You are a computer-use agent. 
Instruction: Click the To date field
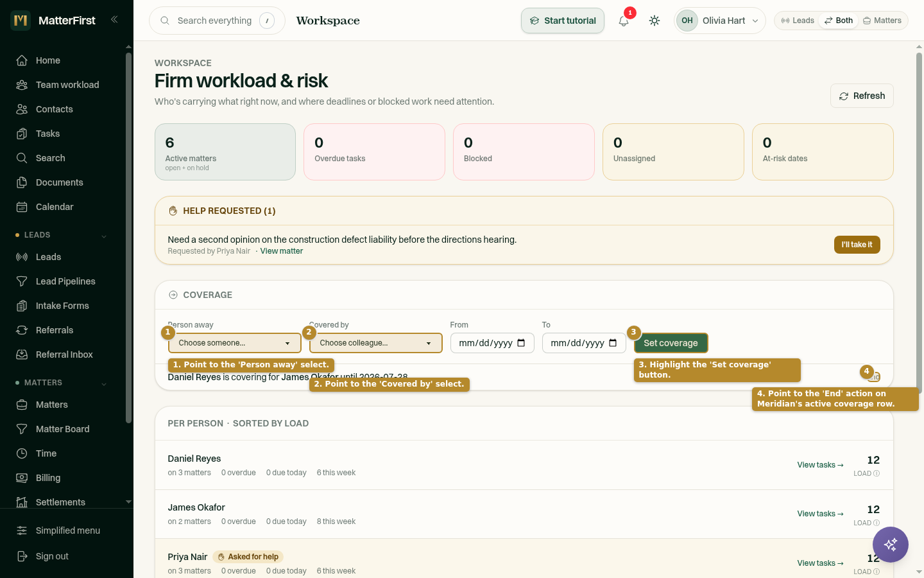584,343
